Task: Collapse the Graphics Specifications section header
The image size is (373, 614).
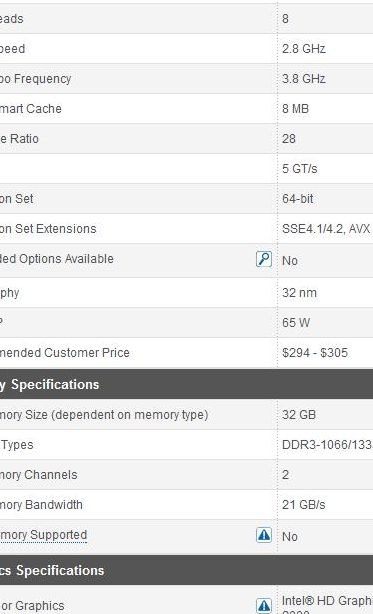Action: [x=186, y=570]
